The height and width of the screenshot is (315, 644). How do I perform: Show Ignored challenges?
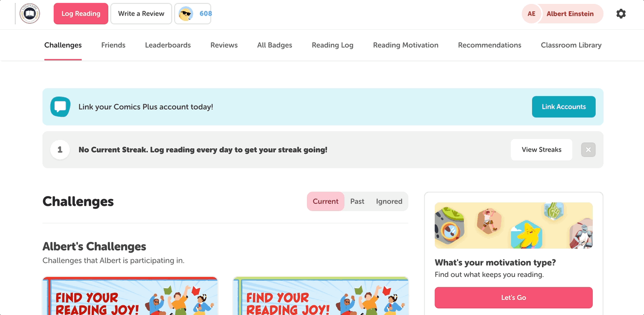(x=389, y=201)
